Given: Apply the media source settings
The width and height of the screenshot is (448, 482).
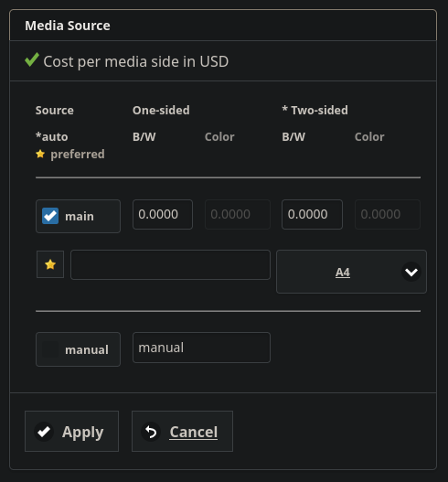Looking at the screenshot, I should [71, 432].
